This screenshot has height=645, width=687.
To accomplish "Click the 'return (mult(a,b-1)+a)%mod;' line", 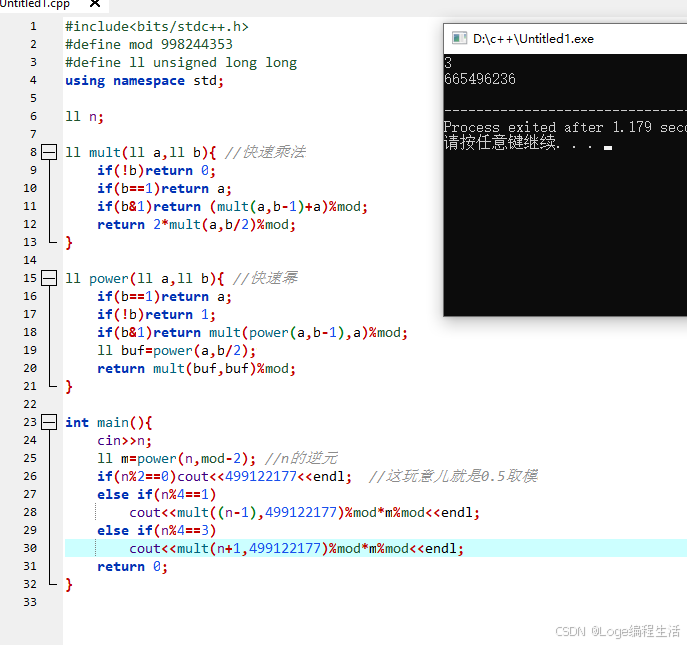I will pyautogui.click(x=232, y=206).
